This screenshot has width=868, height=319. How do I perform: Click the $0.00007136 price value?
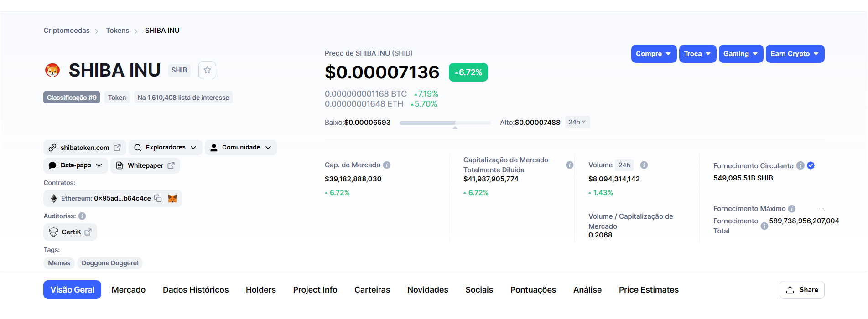382,72
